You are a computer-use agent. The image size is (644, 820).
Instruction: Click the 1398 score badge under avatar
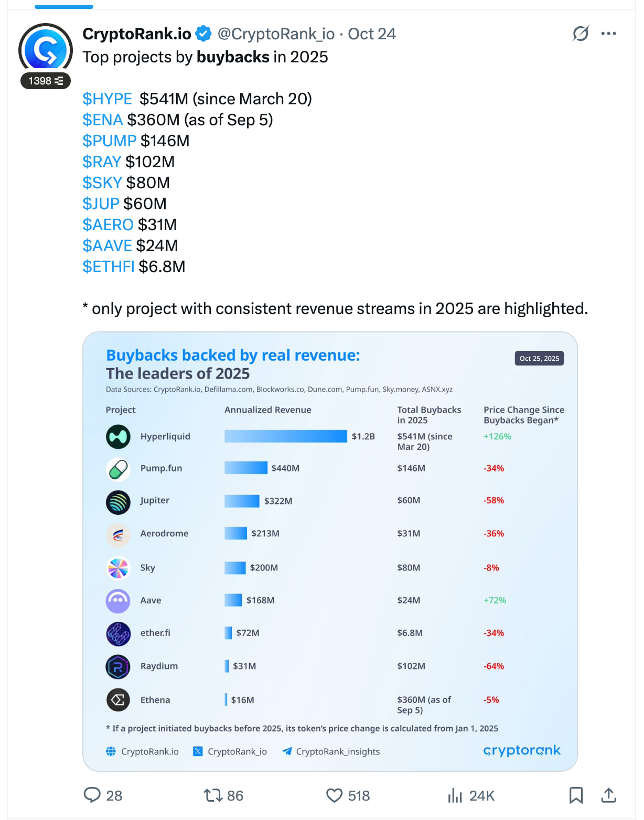pyautogui.click(x=46, y=81)
